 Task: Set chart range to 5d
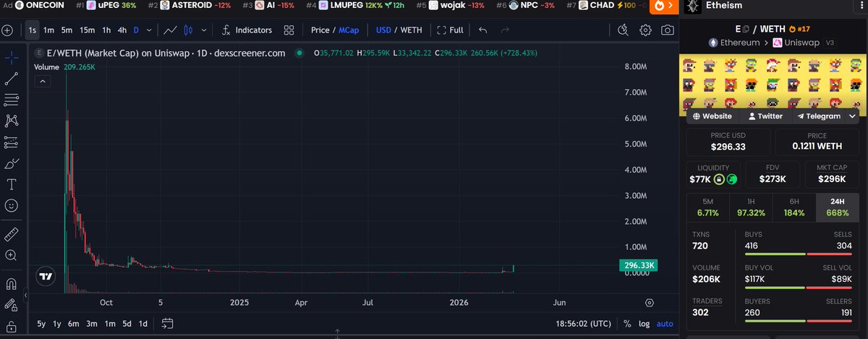click(127, 324)
